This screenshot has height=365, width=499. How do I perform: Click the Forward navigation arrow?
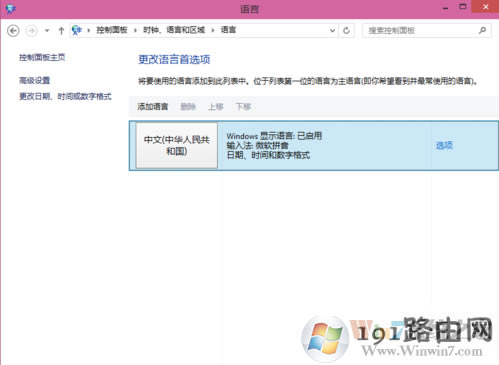(32, 31)
